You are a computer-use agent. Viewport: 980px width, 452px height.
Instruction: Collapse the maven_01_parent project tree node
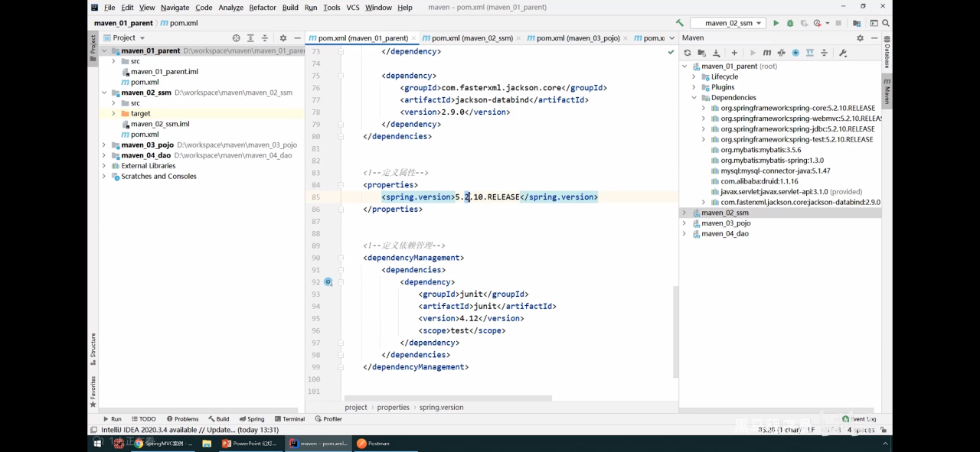[104, 50]
